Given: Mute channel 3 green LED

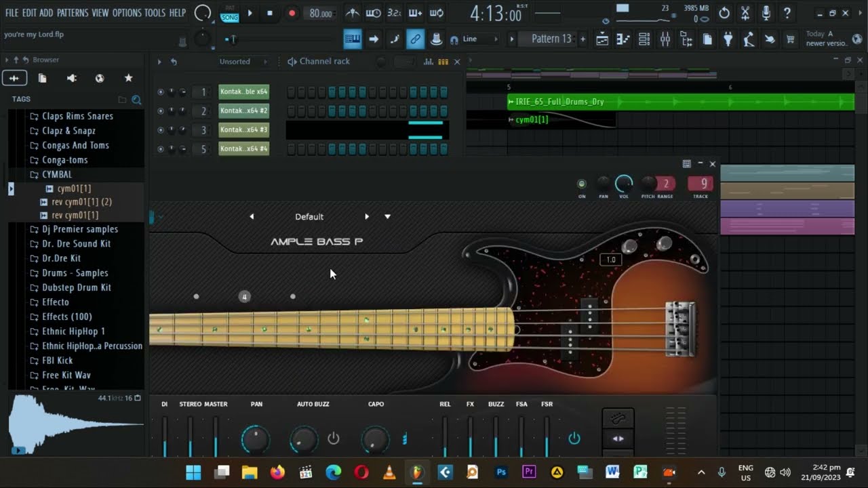Looking at the screenshot, I should 161,130.
